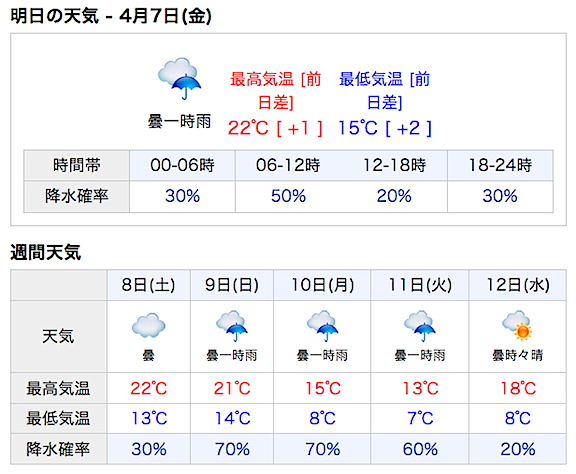Click the 週間天気 section heading

46,252
